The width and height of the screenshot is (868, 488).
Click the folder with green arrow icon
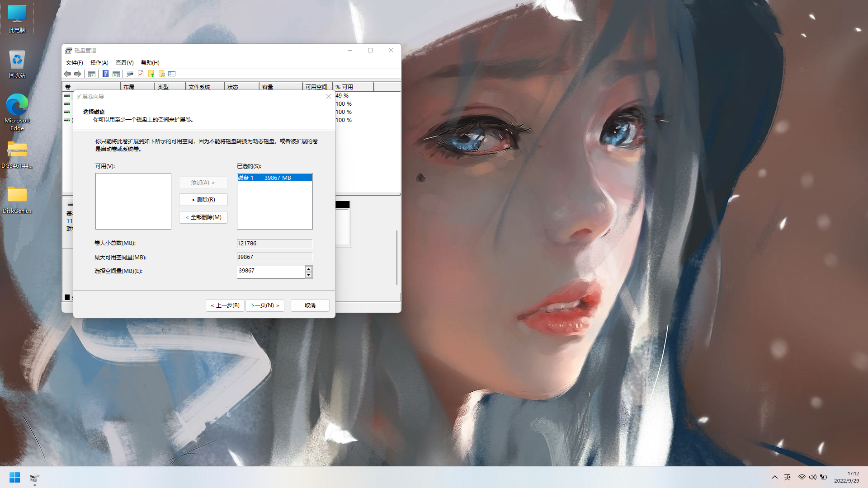[151, 74]
